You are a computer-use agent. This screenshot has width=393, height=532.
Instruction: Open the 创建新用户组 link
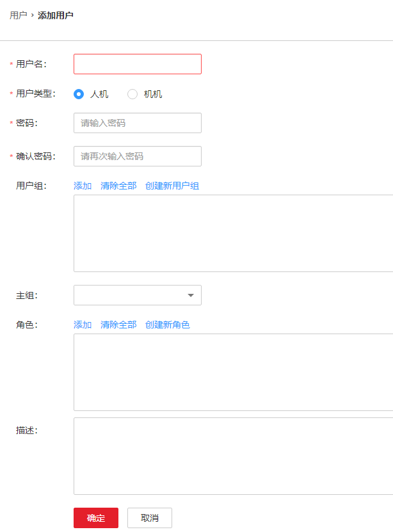click(172, 186)
